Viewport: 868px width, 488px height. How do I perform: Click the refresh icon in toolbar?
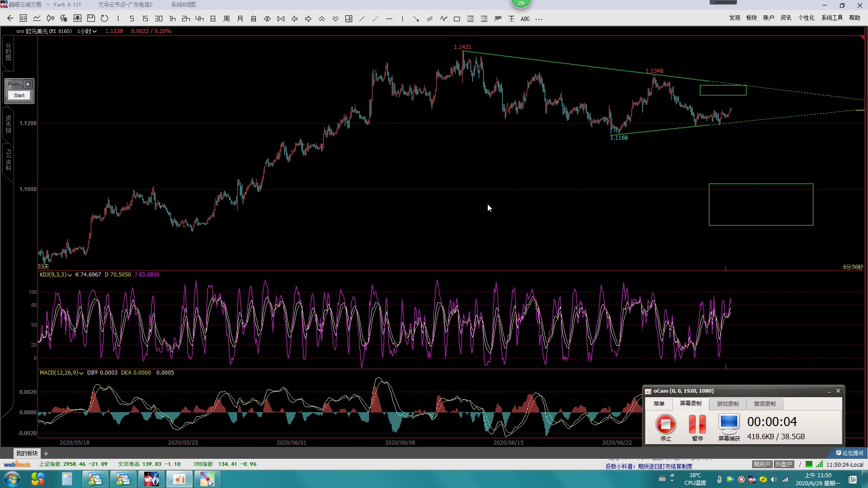click(104, 19)
